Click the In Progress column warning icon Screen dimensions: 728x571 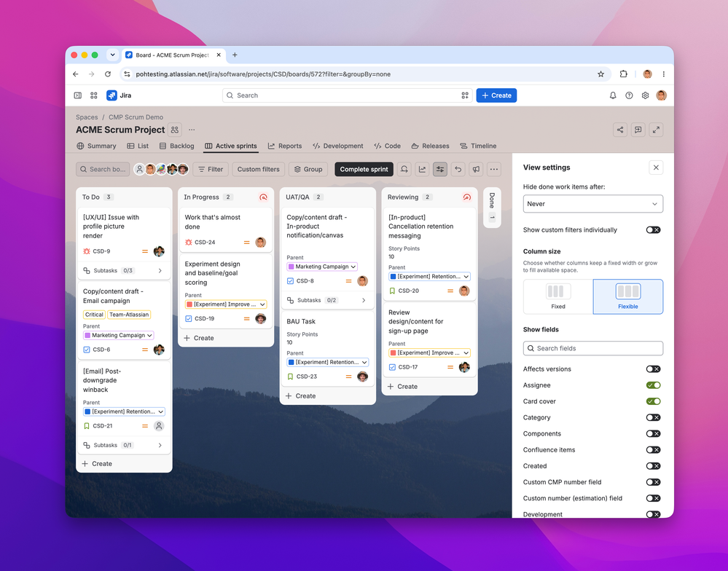(x=263, y=197)
